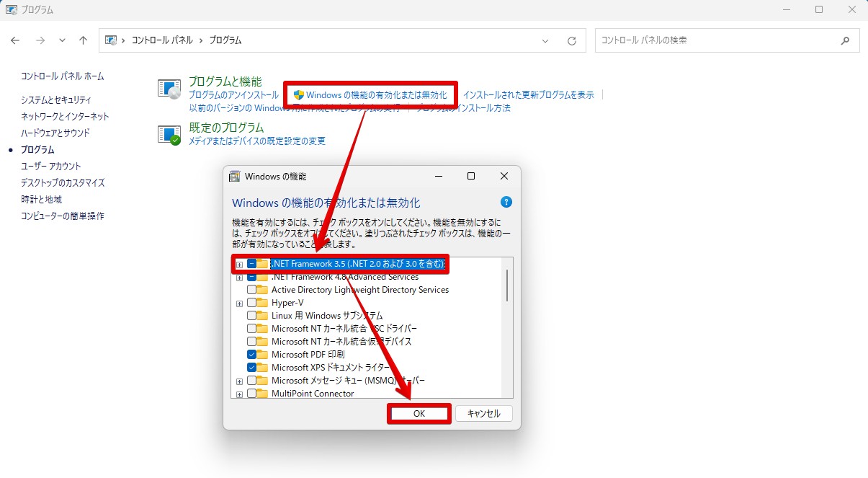
Task: Refresh the page with the reload icon
Action: coord(573,40)
